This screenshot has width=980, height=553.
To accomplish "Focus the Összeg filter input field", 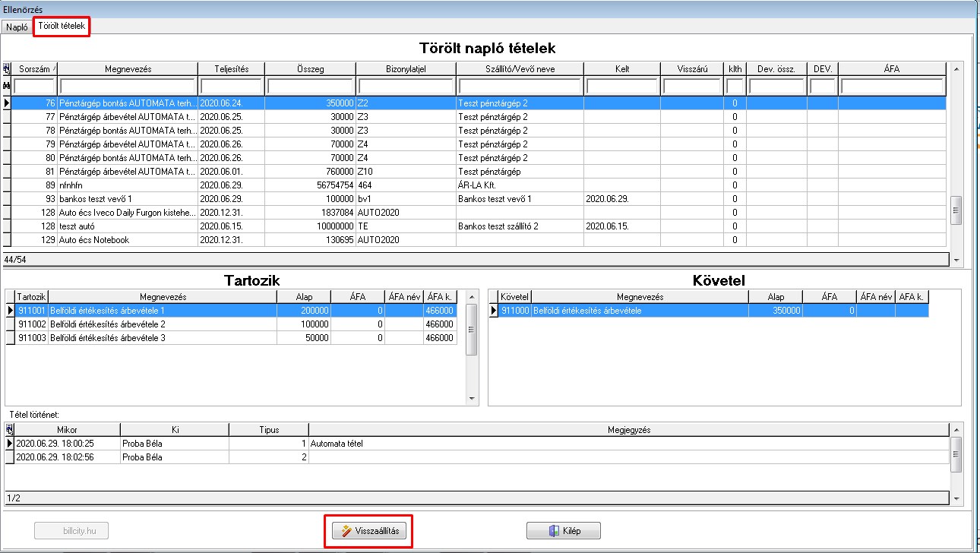I will click(x=310, y=86).
